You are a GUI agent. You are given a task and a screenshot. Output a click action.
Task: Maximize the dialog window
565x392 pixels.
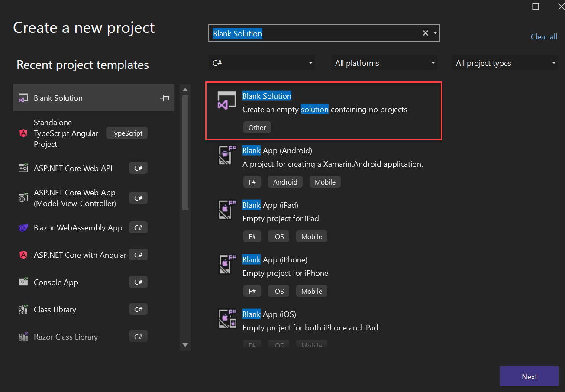point(536,6)
